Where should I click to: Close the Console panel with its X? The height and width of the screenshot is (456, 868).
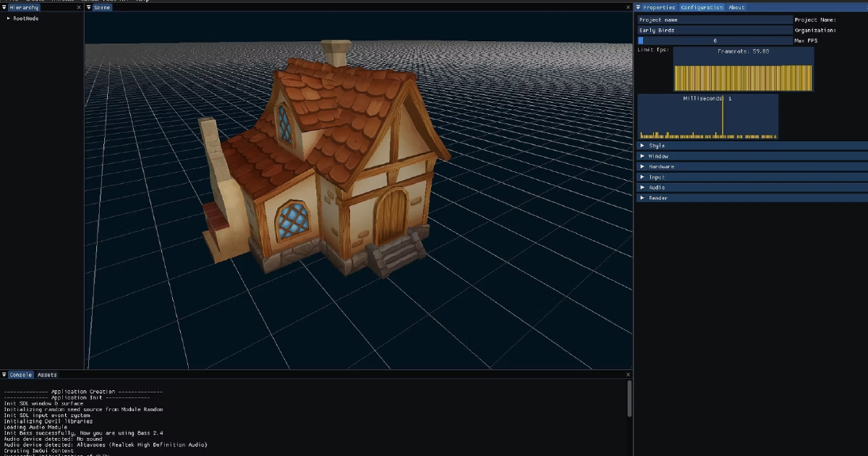[628, 375]
